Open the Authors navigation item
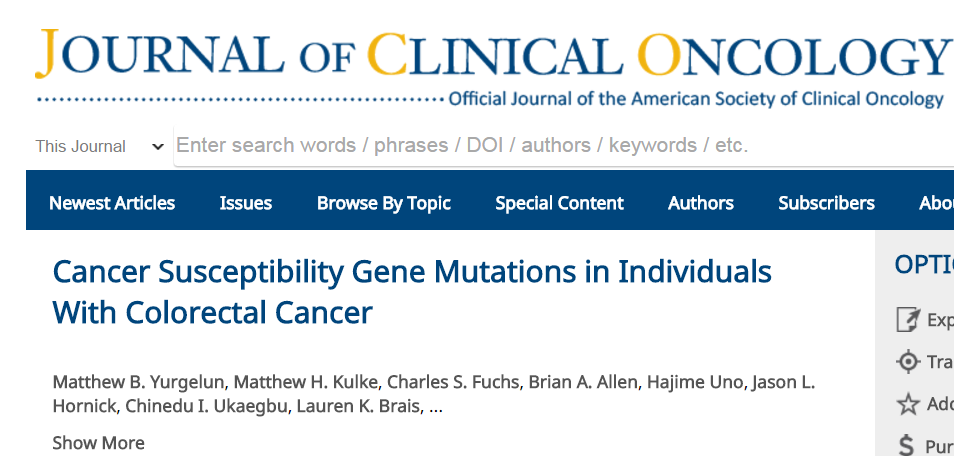 (x=701, y=203)
